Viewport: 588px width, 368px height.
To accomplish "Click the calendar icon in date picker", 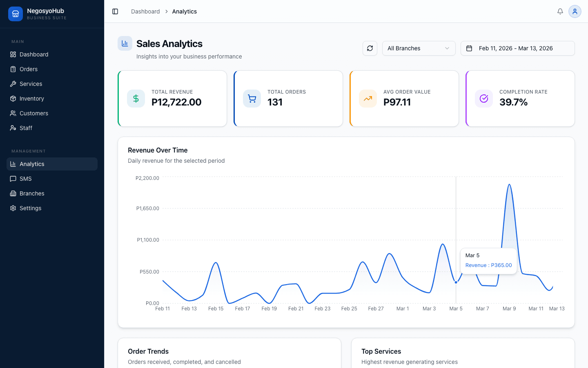I will click(468, 48).
